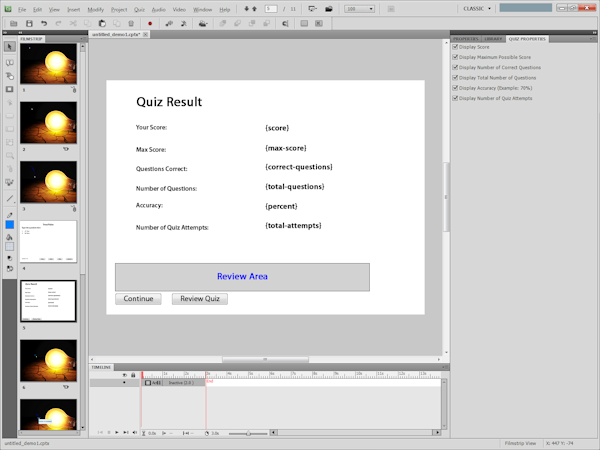600x450 pixels.
Task: Uncheck Display Score checkbox
Action: click(x=456, y=46)
